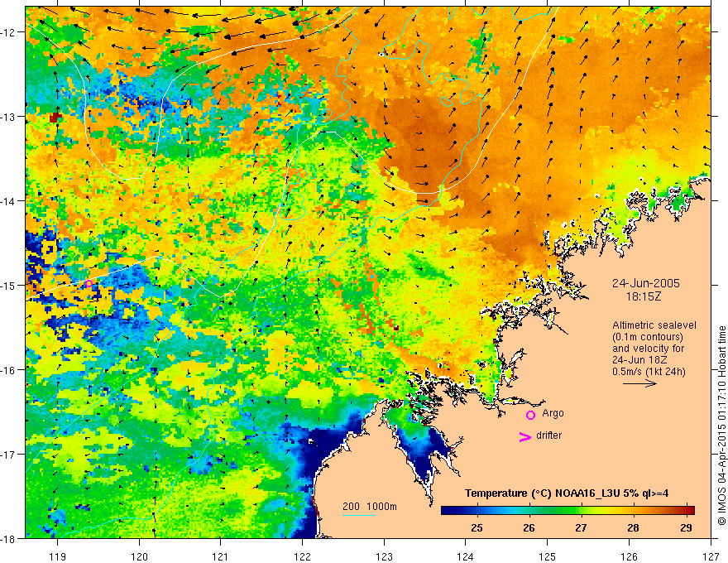Click the magenta Argo float marker on map
Viewport: 728px width, 563px height.
pos(89,283)
